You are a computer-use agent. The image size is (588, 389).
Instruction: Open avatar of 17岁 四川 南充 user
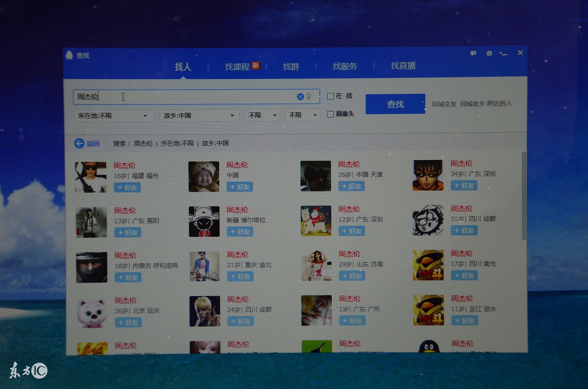[x=429, y=265]
